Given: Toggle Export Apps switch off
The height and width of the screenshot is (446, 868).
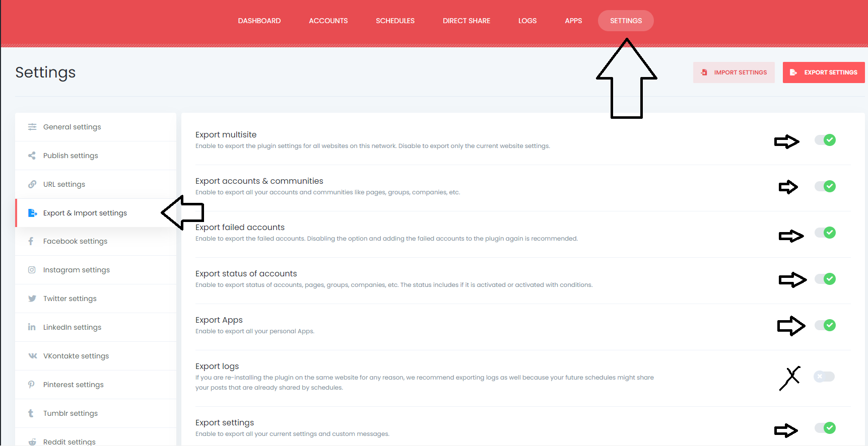Looking at the screenshot, I should pos(825,325).
